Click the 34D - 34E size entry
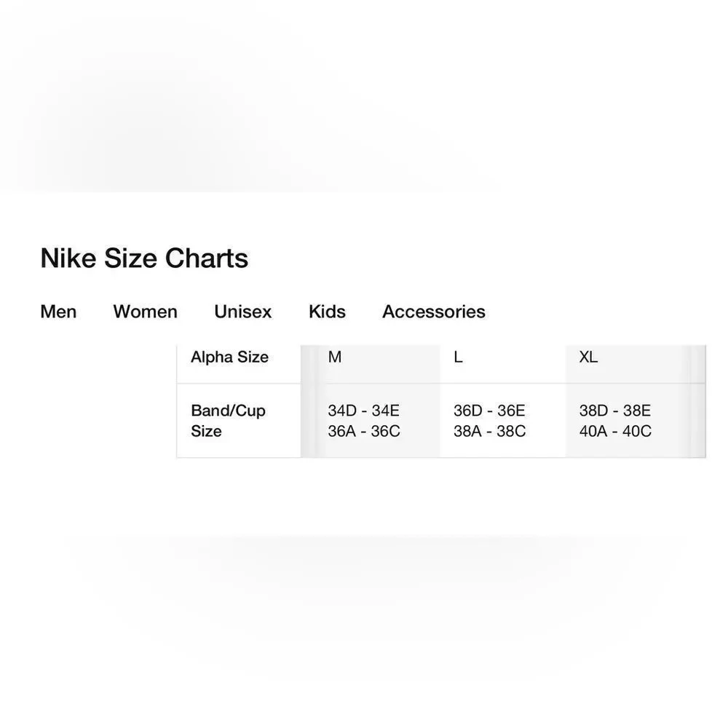This screenshot has width=728, height=728. pos(363,411)
